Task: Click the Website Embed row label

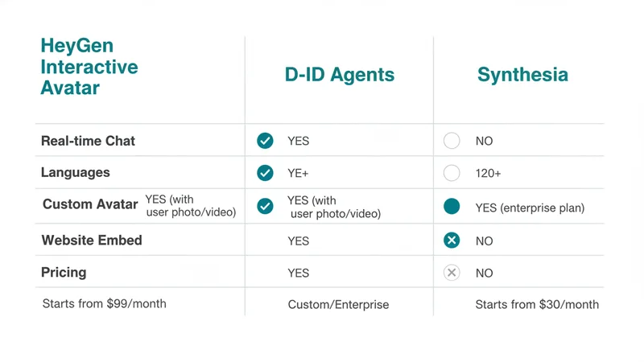Action: (x=91, y=241)
